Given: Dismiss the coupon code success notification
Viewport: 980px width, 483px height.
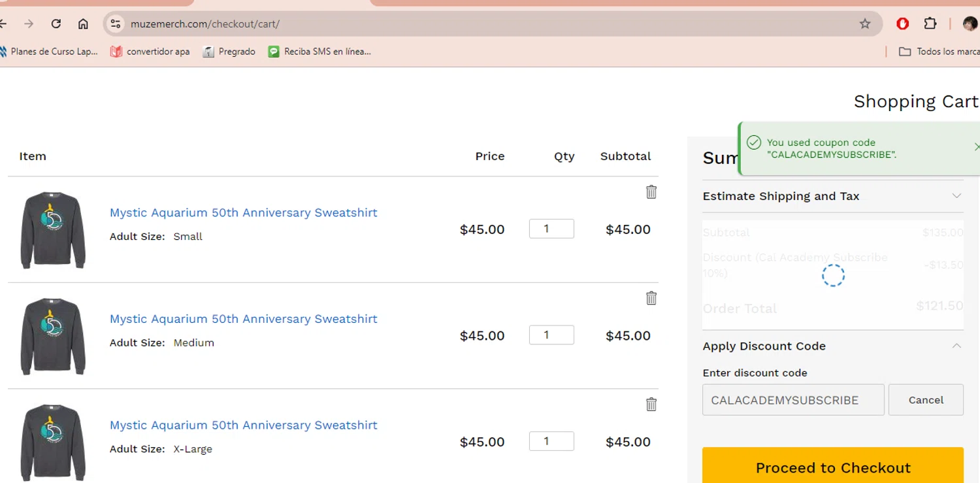Looking at the screenshot, I should (x=976, y=147).
